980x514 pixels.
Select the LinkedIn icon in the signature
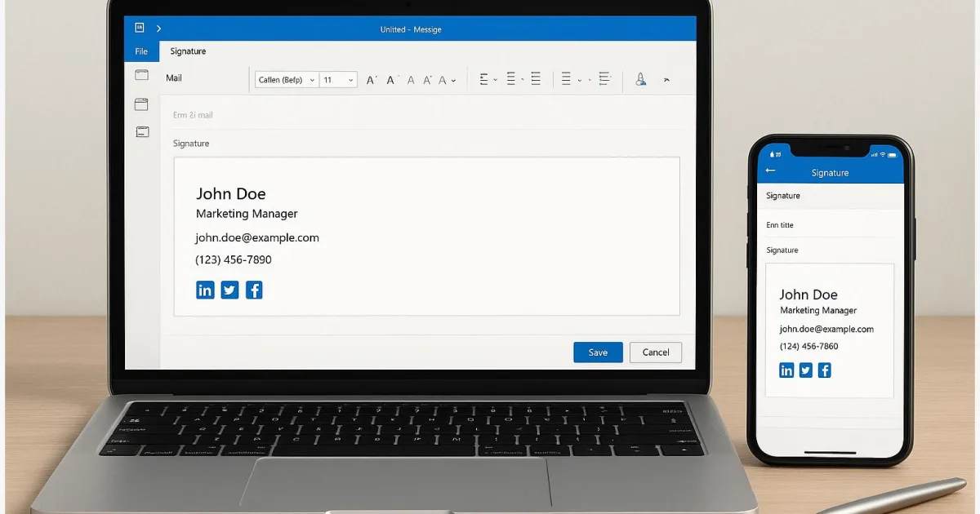[205, 290]
